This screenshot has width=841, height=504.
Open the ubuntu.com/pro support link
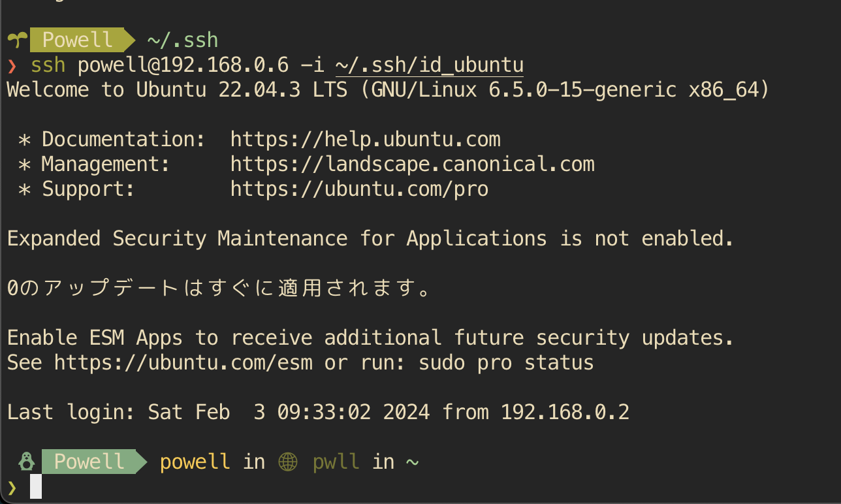click(359, 189)
